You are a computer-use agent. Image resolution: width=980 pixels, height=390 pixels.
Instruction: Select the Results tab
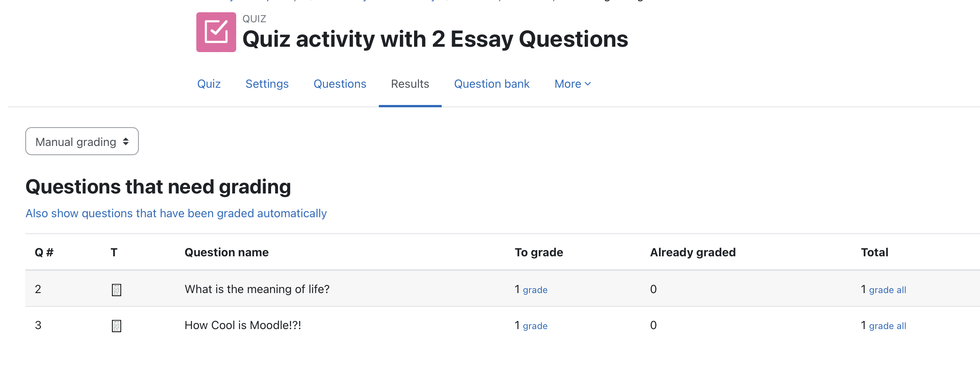tap(410, 84)
